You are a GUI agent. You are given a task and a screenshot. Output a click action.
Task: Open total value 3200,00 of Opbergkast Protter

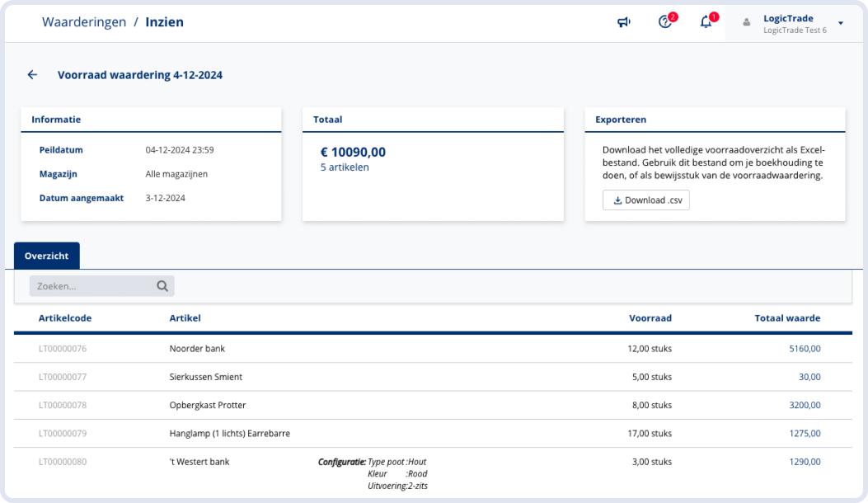[x=805, y=405]
